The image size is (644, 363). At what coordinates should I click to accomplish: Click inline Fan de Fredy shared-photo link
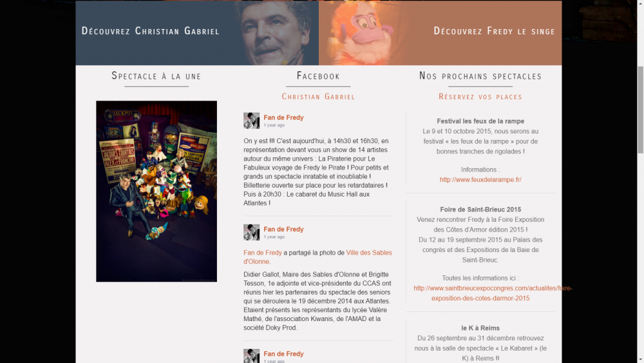point(263,253)
